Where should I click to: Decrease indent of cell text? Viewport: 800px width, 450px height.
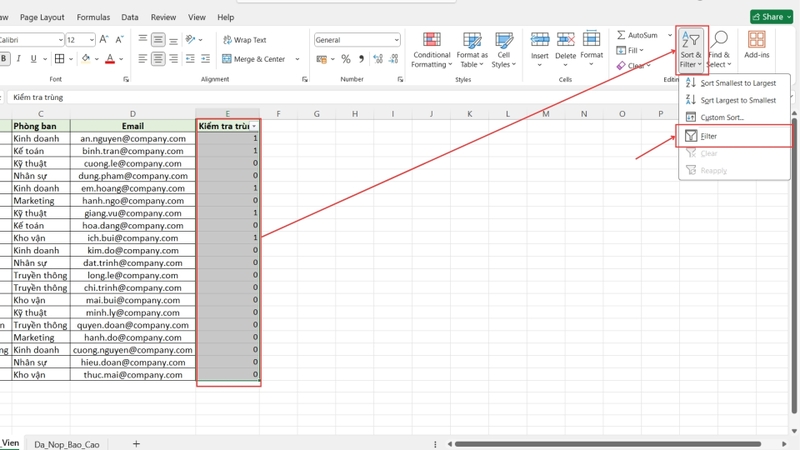[190, 59]
